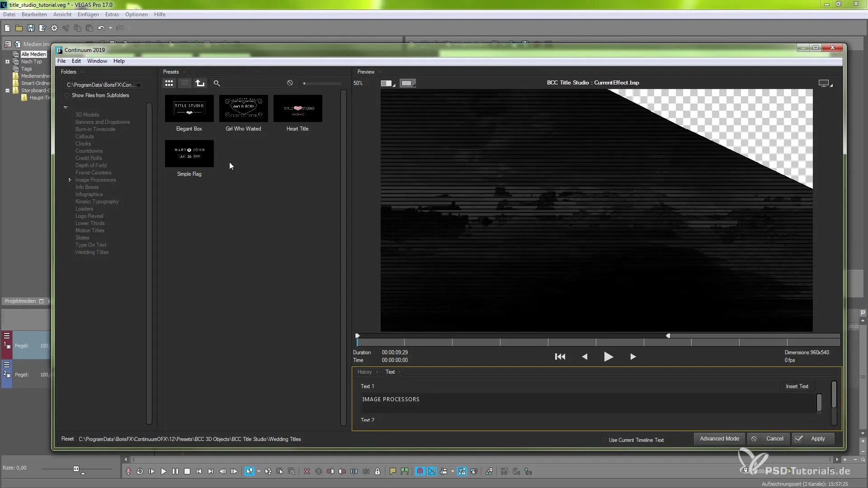Open the preview monitor output options

coord(825,83)
